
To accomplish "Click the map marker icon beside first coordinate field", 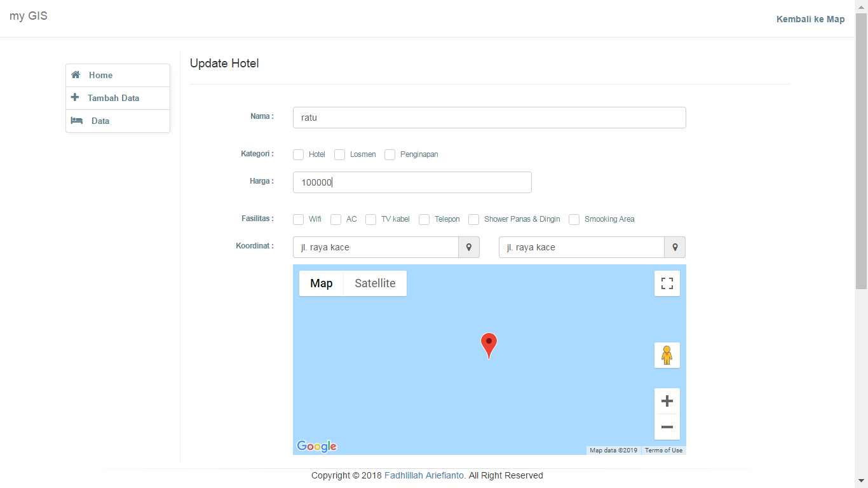I will tap(469, 247).
